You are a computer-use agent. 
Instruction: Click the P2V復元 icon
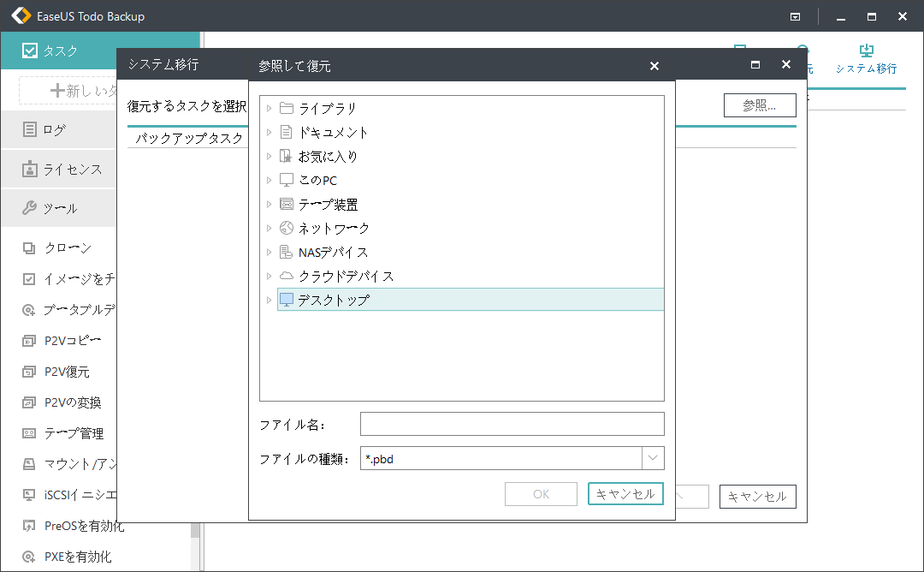tap(29, 372)
